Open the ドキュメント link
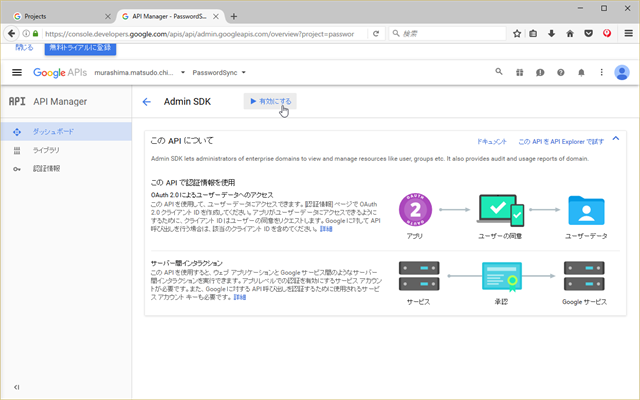This screenshot has width=640, height=400. point(492,142)
